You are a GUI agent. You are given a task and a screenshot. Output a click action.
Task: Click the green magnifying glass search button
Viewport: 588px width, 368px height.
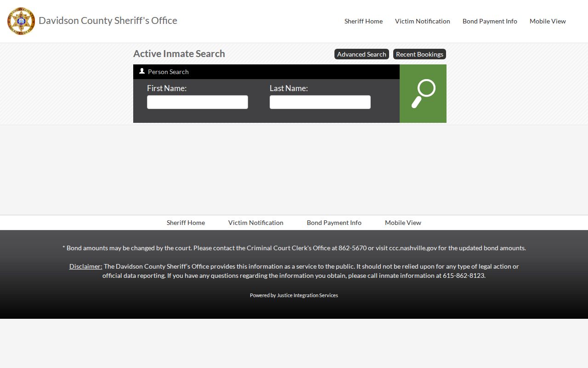423,94
